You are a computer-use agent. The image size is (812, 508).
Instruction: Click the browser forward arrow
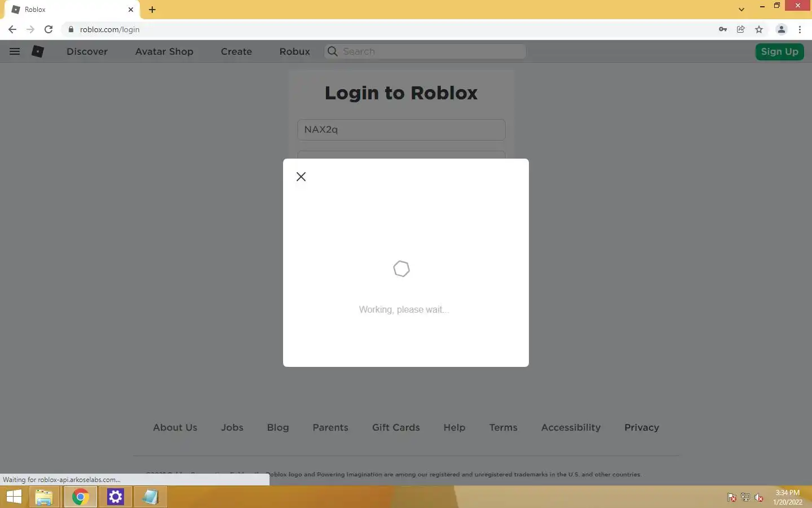coord(30,29)
